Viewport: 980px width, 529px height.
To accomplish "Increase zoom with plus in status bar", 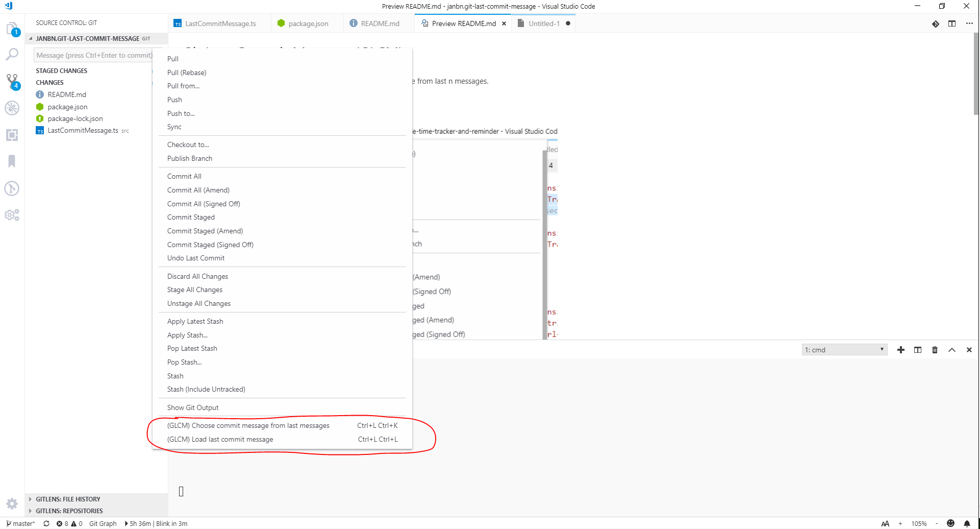I will (x=900, y=523).
